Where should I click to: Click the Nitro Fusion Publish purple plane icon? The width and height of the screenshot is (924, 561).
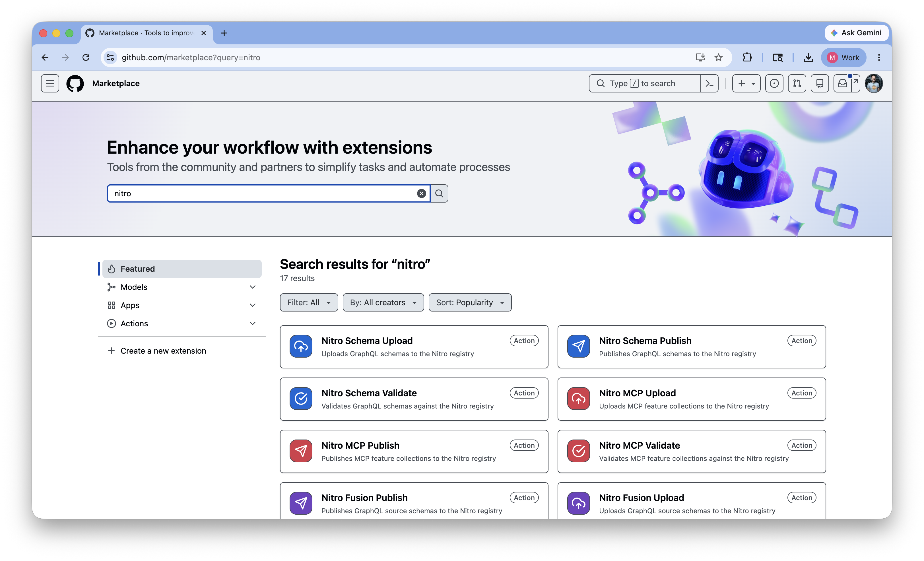click(301, 503)
